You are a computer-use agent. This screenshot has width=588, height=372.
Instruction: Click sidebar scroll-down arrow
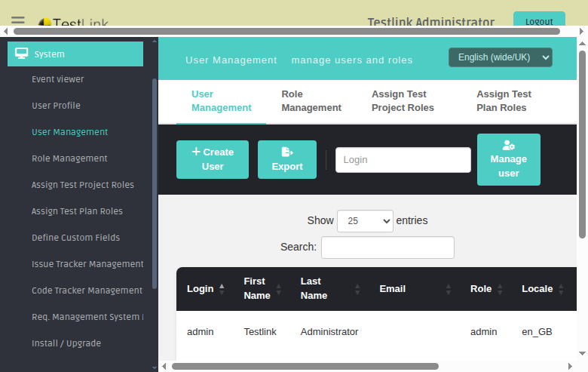pyautogui.click(x=154, y=368)
